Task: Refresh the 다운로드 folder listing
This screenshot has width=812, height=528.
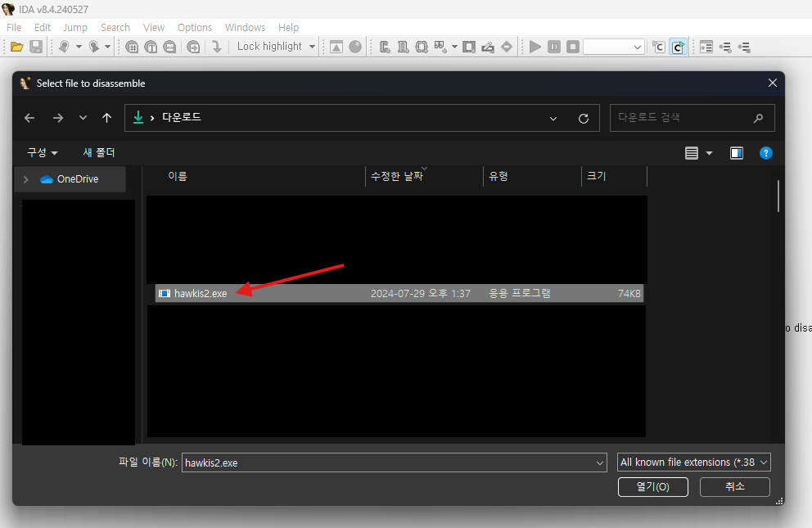Action: pyautogui.click(x=583, y=117)
